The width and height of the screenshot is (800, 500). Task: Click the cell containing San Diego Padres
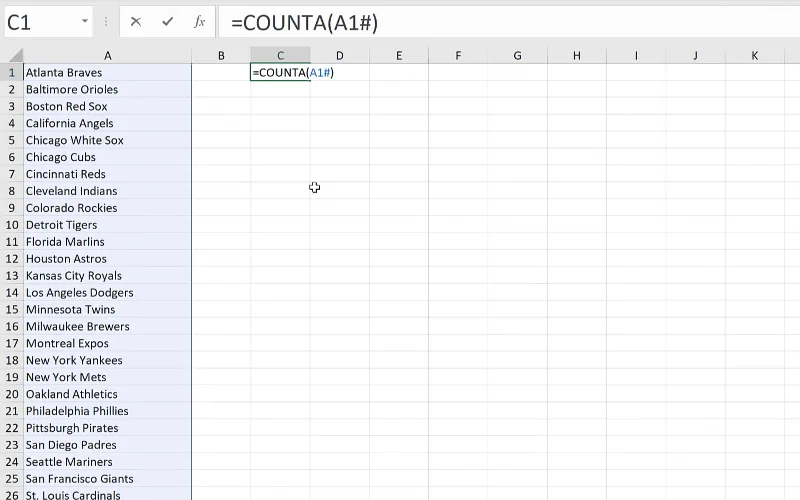coord(108,445)
